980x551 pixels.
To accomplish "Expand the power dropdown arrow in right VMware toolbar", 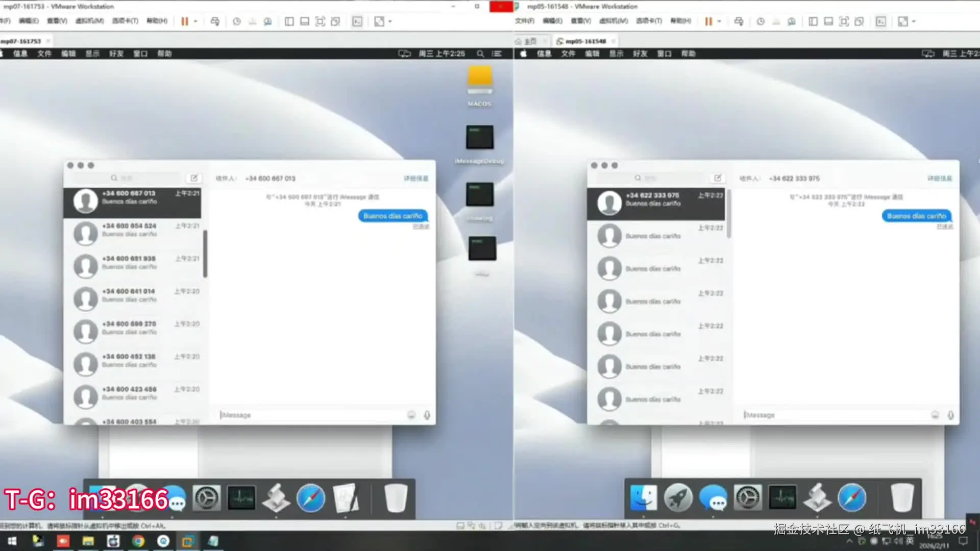I will click(719, 21).
